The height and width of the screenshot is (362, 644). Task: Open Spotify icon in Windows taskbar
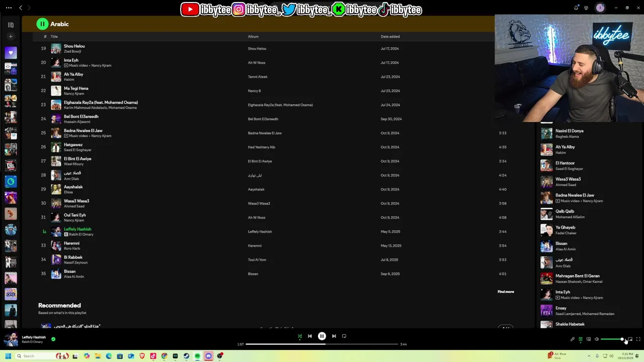(197, 356)
